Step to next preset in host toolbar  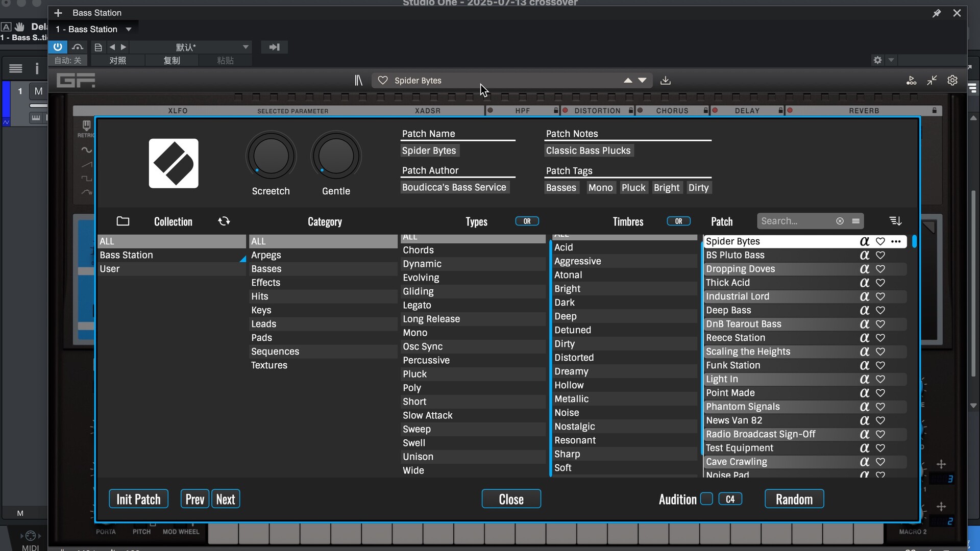(x=124, y=47)
